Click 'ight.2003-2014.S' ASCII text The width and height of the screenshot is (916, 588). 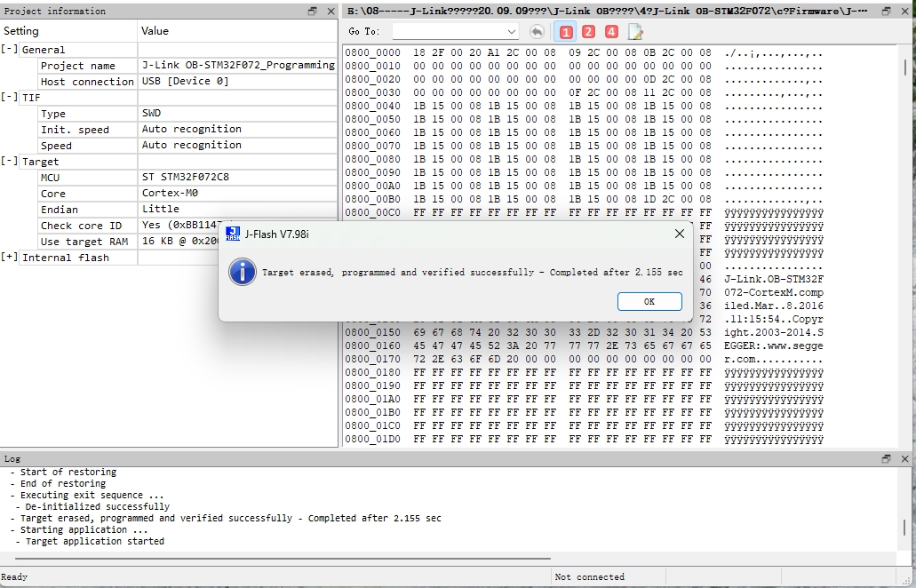[x=774, y=332]
